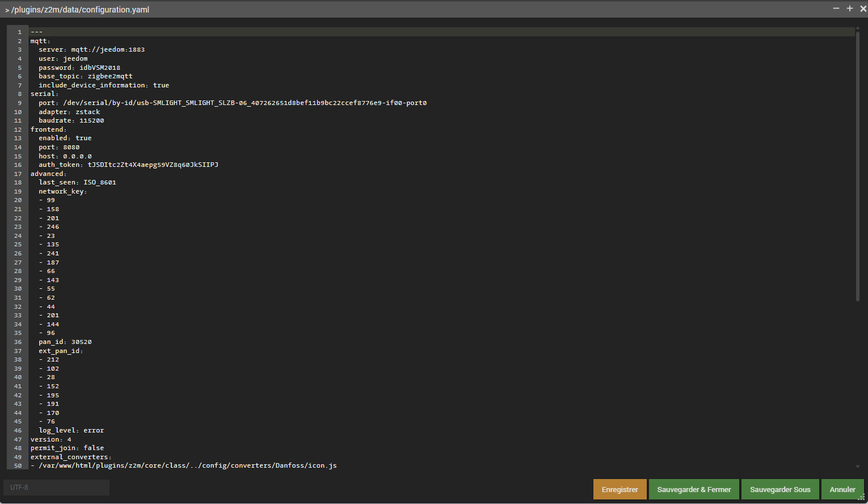Maximize the editor with the plus icon
Screen dimensions: 868x504
[x=850, y=9]
